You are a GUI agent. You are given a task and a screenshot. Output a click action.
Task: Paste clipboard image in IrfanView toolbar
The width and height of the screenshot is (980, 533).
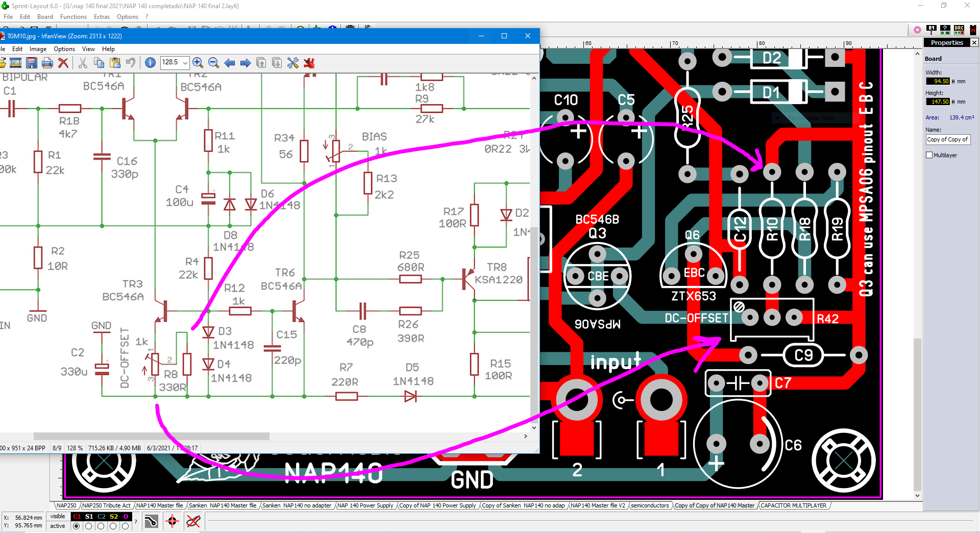115,63
